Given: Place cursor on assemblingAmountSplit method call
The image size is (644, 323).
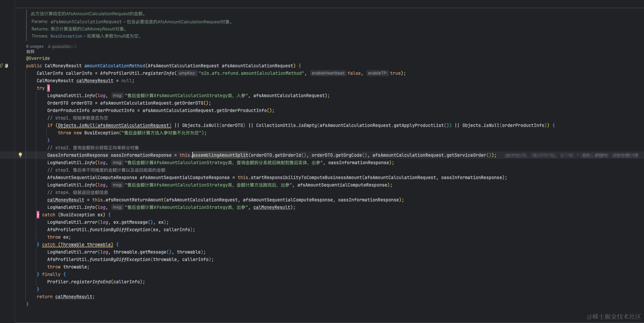Looking at the screenshot, I should (x=220, y=155).
